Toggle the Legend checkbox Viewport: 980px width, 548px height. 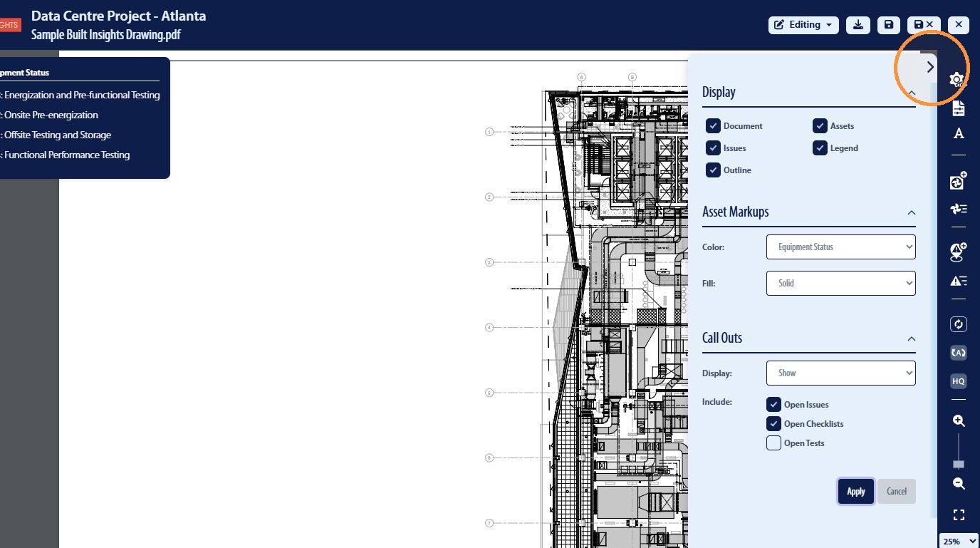coord(820,148)
